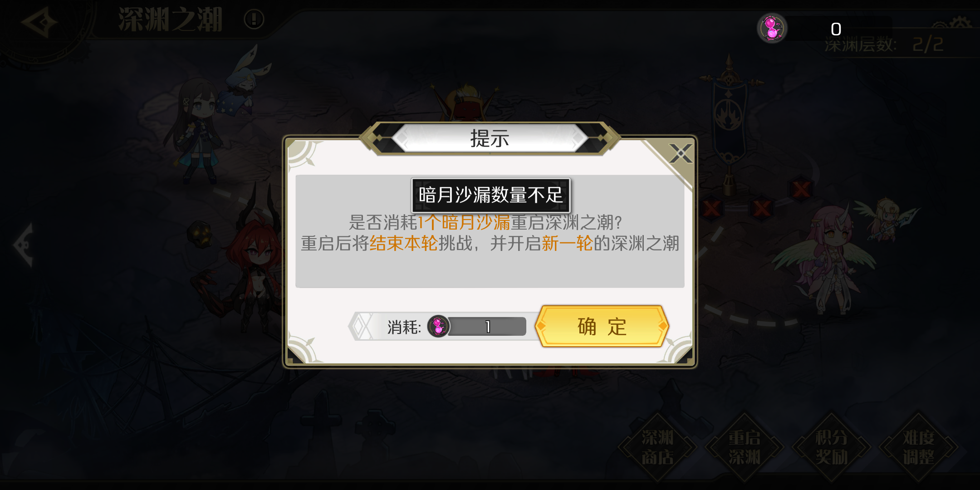
Task: Select the pink-haired winged angel character
Action: 826,259
